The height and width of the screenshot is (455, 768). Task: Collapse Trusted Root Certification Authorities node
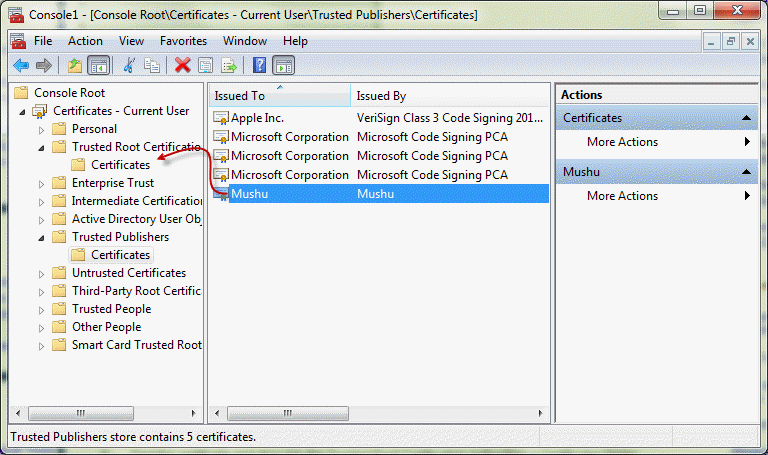click(x=42, y=148)
